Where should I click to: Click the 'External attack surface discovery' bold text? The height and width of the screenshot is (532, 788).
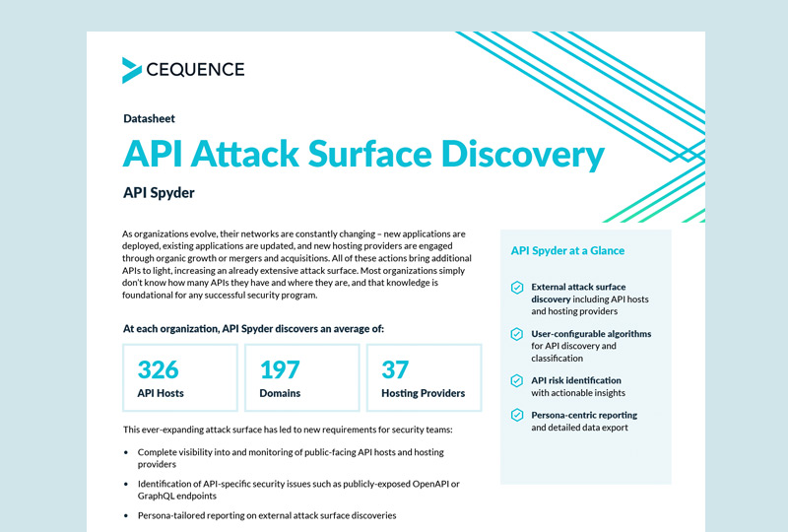(578, 293)
